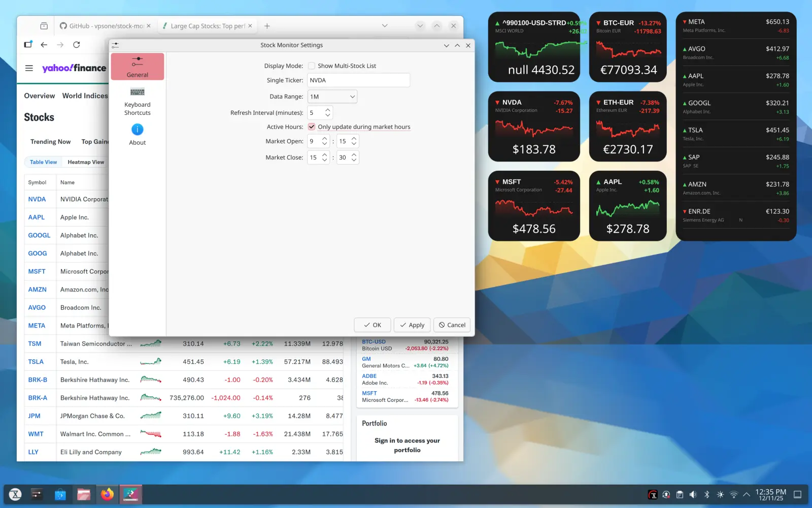Image resolution: width=812 pixels, height=508 pixels.
Task: Click inside the Single Ticker input field
Action: (x=358, y=80)
